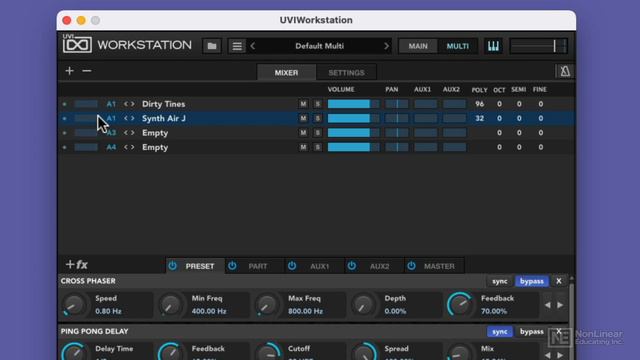
Task: Enable sync on Cross Phaser
Action: tap(500, 281)
